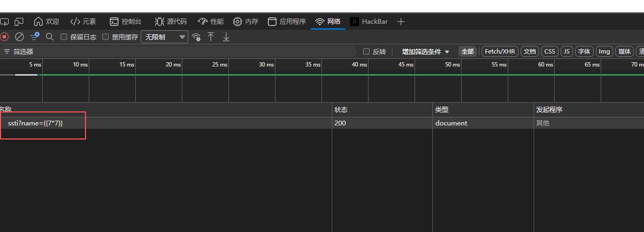Enable the 保留日志 checkbox

click(64, 37)
